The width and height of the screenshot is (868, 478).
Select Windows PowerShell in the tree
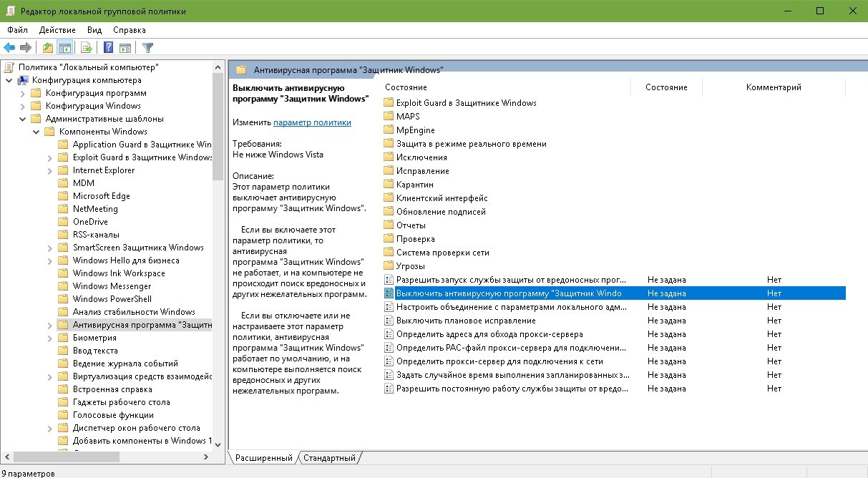pyautogui.click(x=112, y=299)
